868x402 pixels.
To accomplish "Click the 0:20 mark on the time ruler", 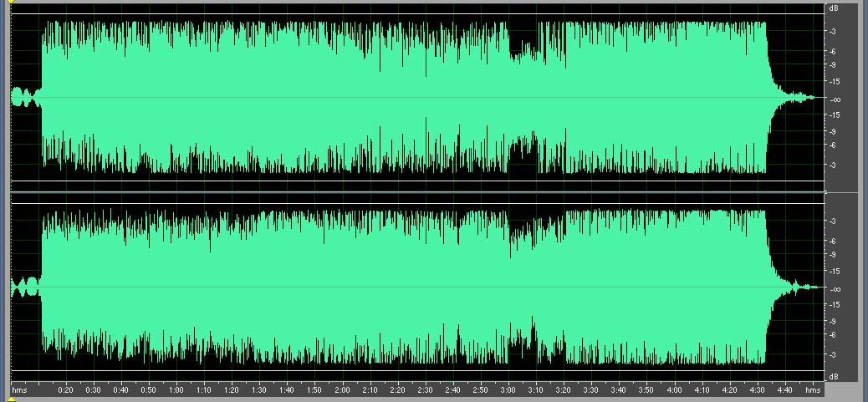I will click(65, 390).
